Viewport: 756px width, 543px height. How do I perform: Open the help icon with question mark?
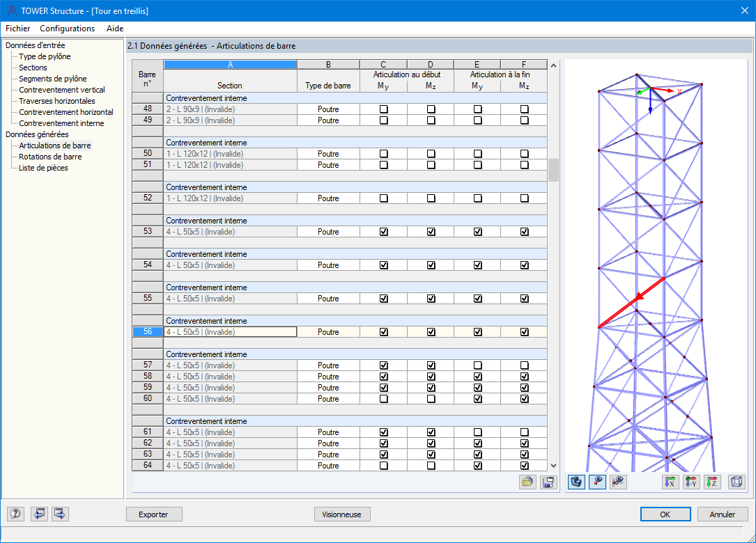pos(15,514)
